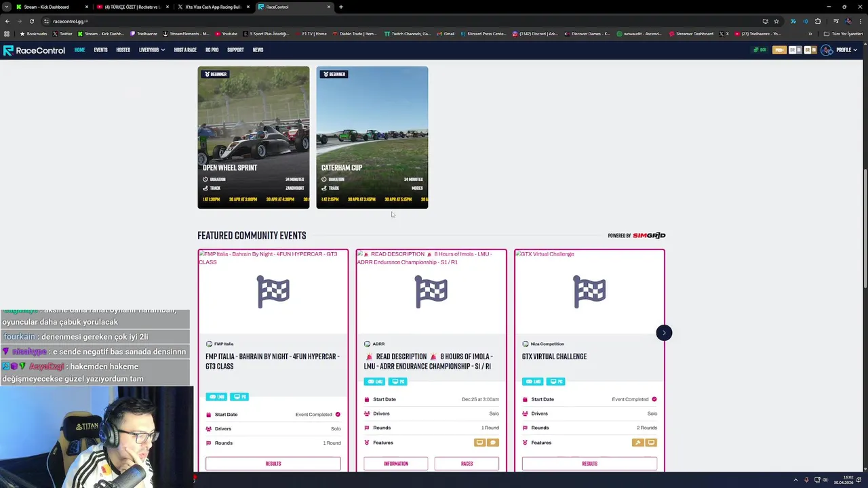Click the browser reload button
The image size is (868, 488).
[31, 21]
